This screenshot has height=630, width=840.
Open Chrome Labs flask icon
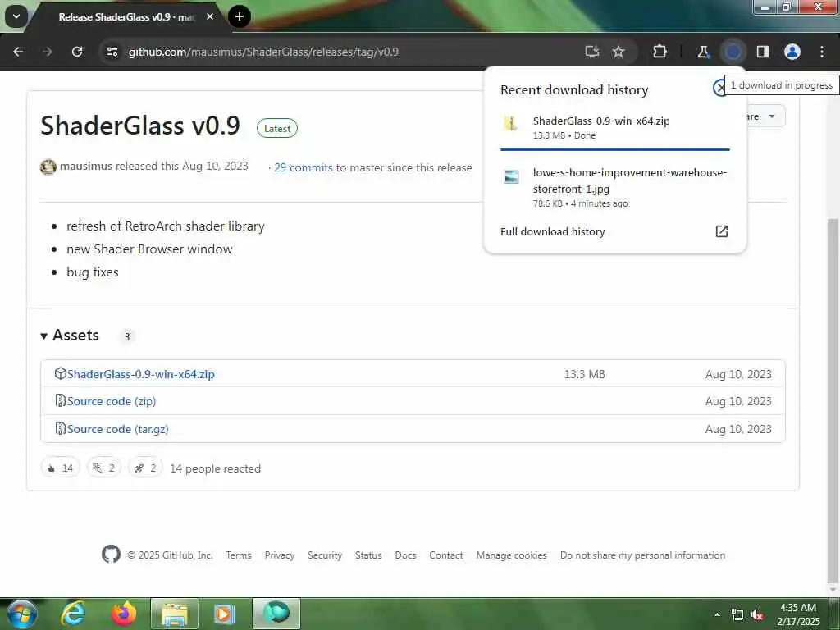coord(703,52)
